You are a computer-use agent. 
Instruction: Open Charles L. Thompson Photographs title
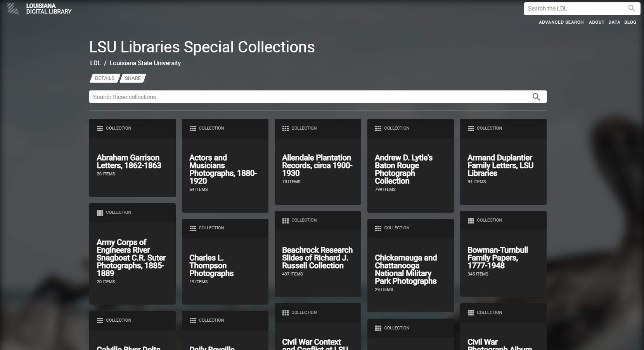211,265
